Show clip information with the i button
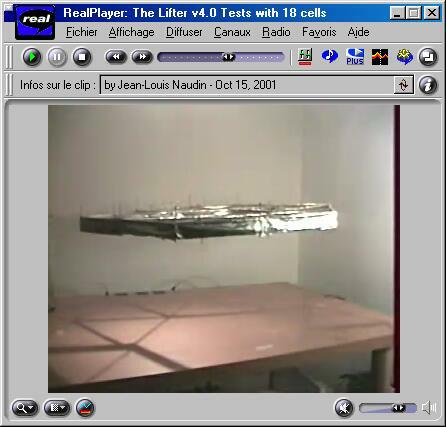 pos(428,85)
